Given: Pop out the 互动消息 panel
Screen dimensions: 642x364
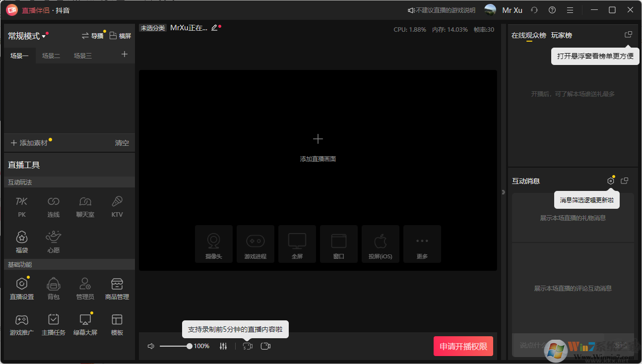Looking at the screenshot, I should tap(625, 181).
